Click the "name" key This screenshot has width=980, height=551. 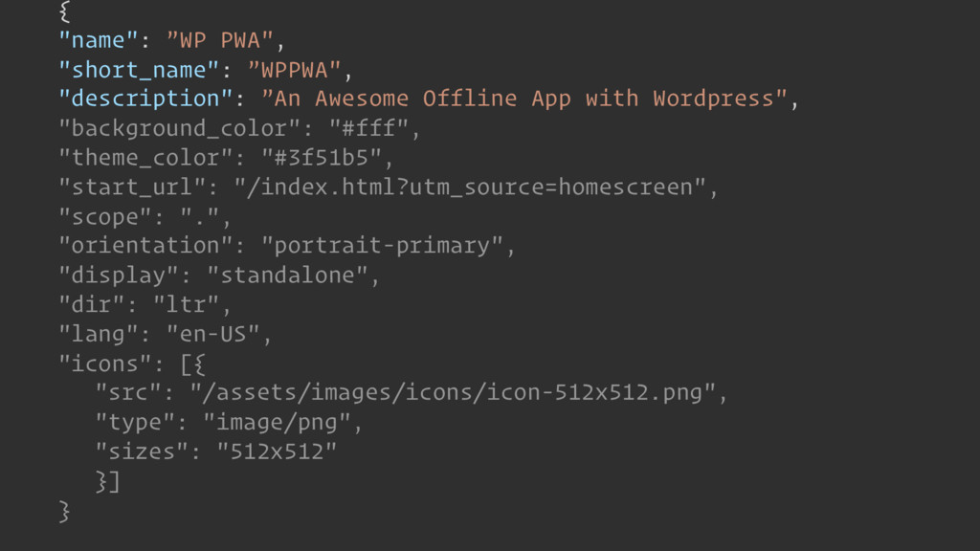tap(98, 40)
